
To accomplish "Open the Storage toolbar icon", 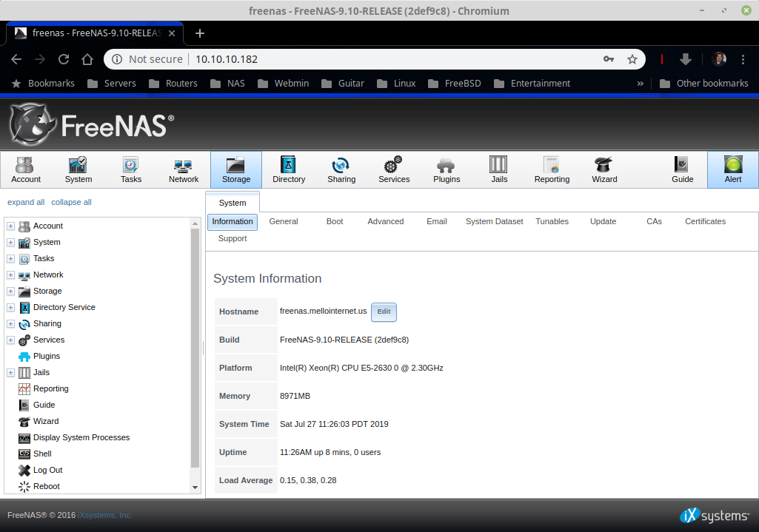I will pyautogui.click(x=236, y=169).
